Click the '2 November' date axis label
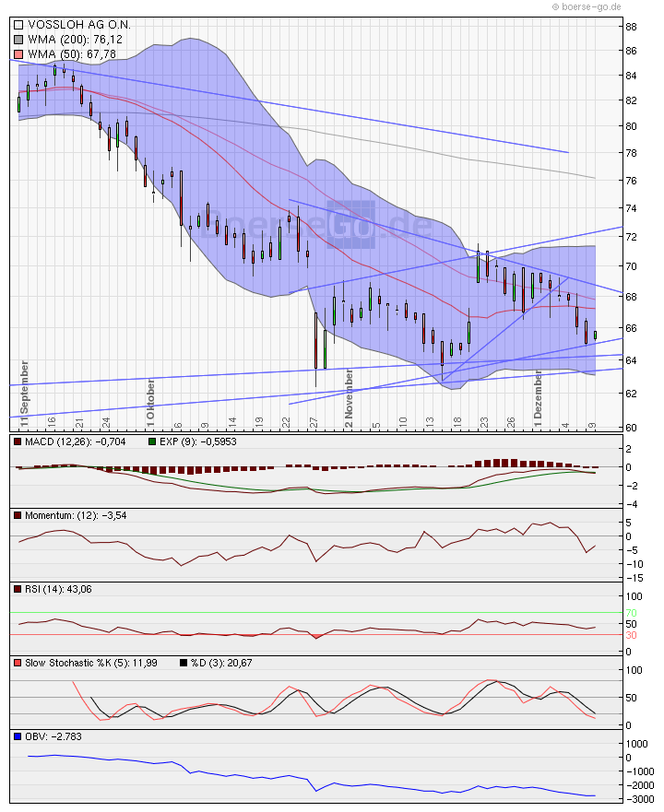664x812 pixels. 349,399
